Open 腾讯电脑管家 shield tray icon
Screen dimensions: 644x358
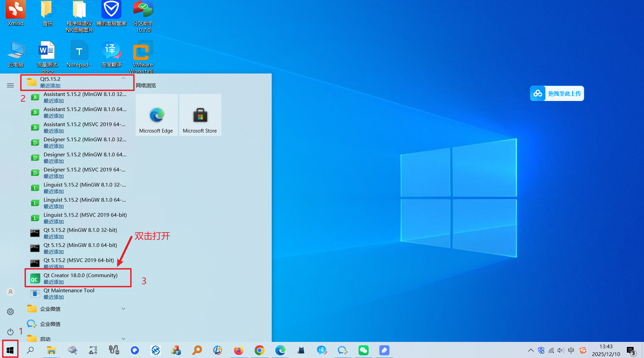point(541,350)
